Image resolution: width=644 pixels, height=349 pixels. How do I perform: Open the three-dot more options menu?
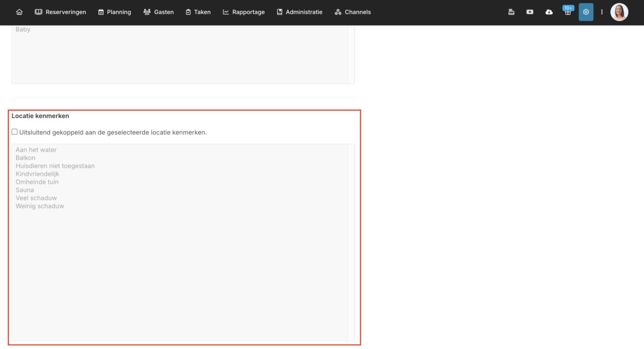tap(602, 12)
